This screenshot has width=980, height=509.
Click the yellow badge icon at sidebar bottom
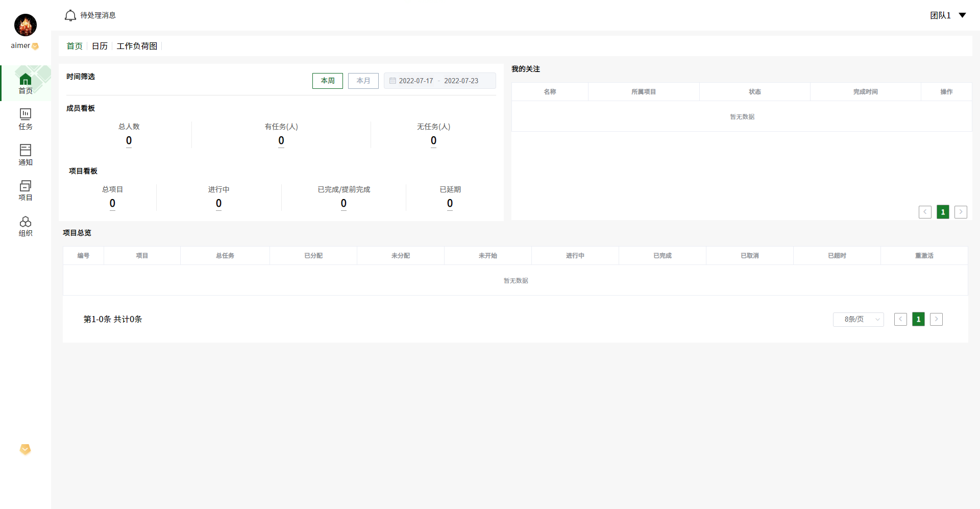[25, 449]
